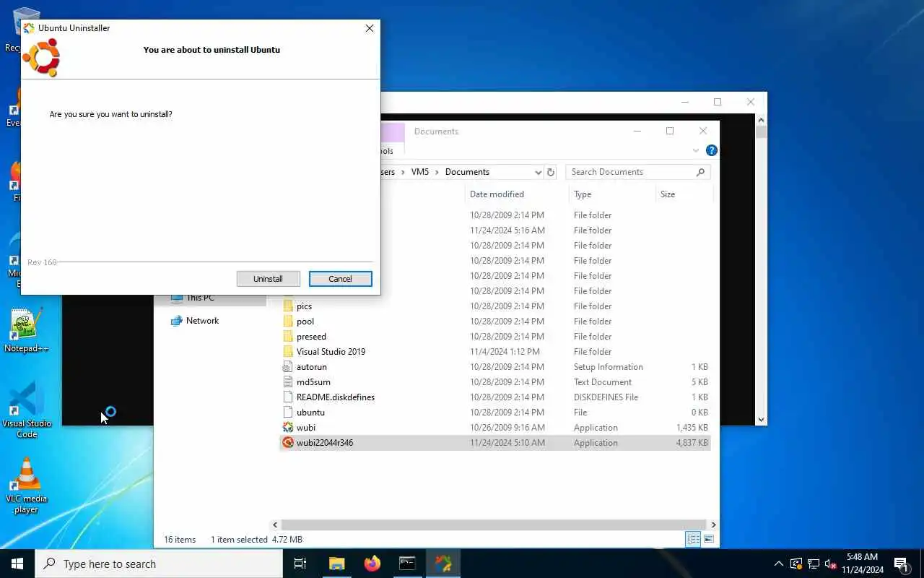The width and height of the screenshot is (924, 578).
Task: Select the README.diskdefines file
Action: [x=495, y=397]
